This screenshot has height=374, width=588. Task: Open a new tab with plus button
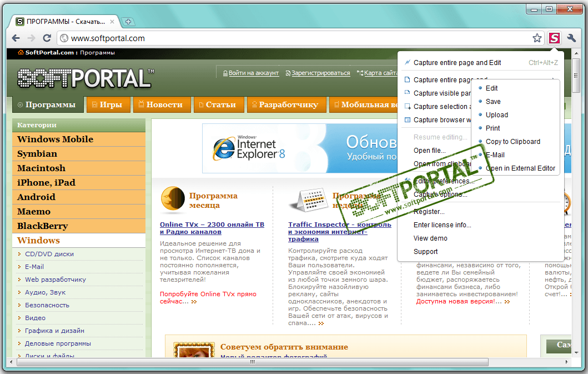(x=128, y=22)
